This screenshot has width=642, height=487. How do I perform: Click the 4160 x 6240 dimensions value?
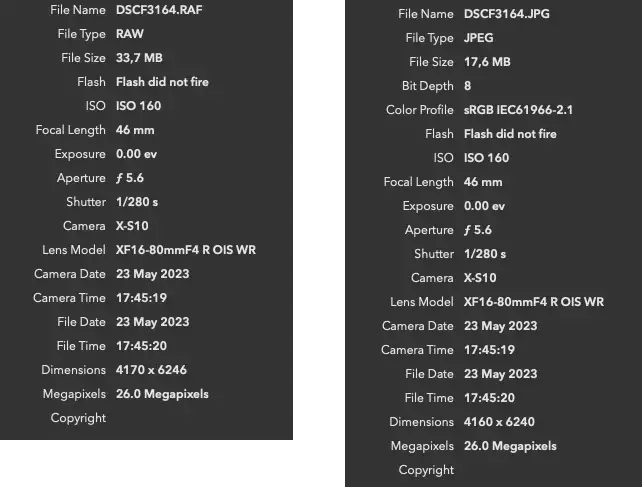[499, 422]
